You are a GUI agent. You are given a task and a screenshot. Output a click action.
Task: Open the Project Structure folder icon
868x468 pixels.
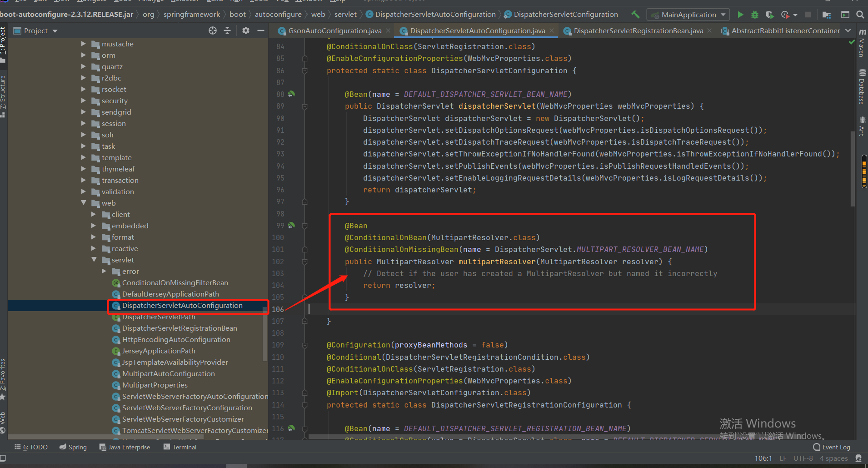[827, 15]
